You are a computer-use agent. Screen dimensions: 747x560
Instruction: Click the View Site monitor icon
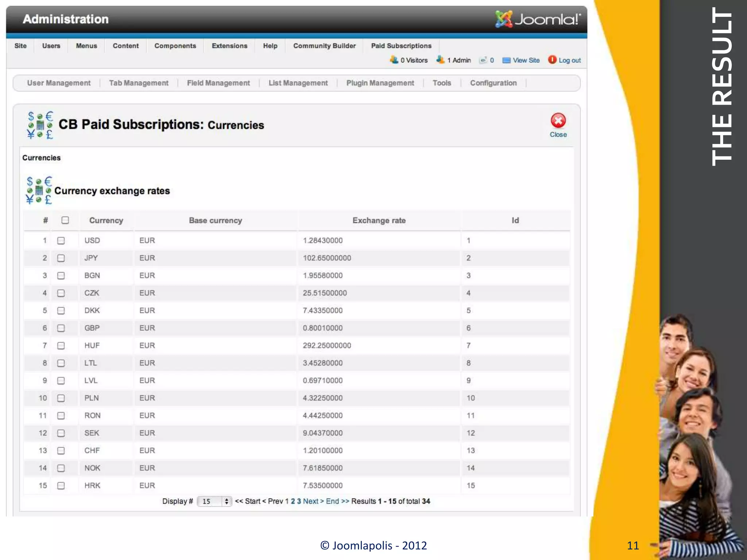click(x=506, y=61)
